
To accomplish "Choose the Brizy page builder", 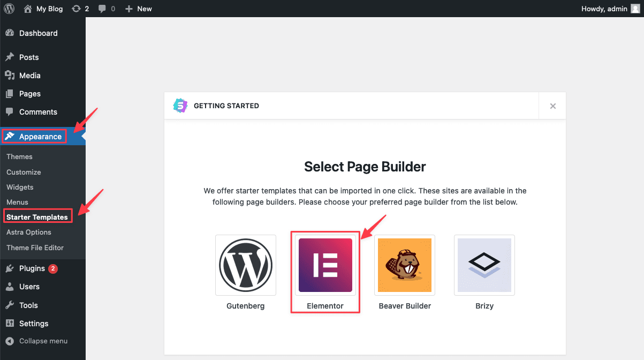I will 484,265.
